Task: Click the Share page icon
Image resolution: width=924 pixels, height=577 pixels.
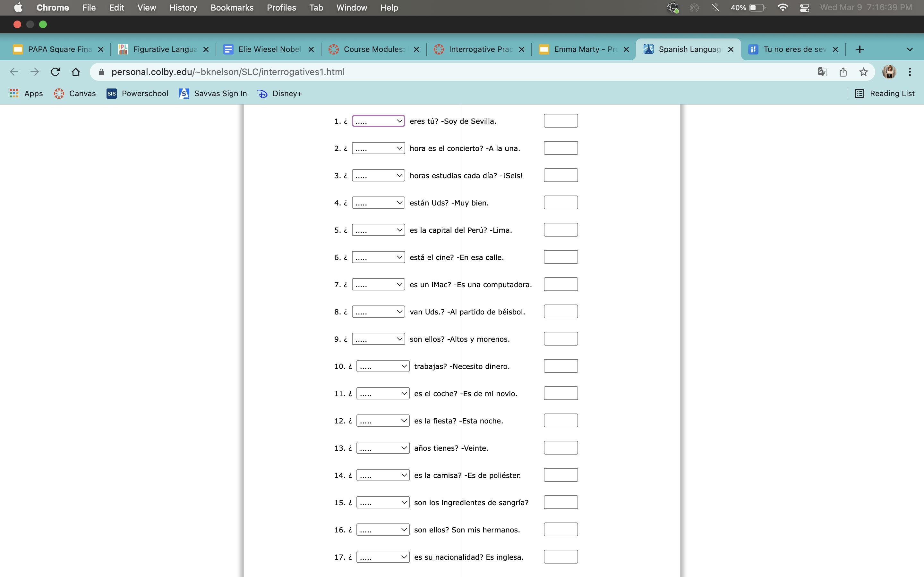Action: [x=843, y=72]
